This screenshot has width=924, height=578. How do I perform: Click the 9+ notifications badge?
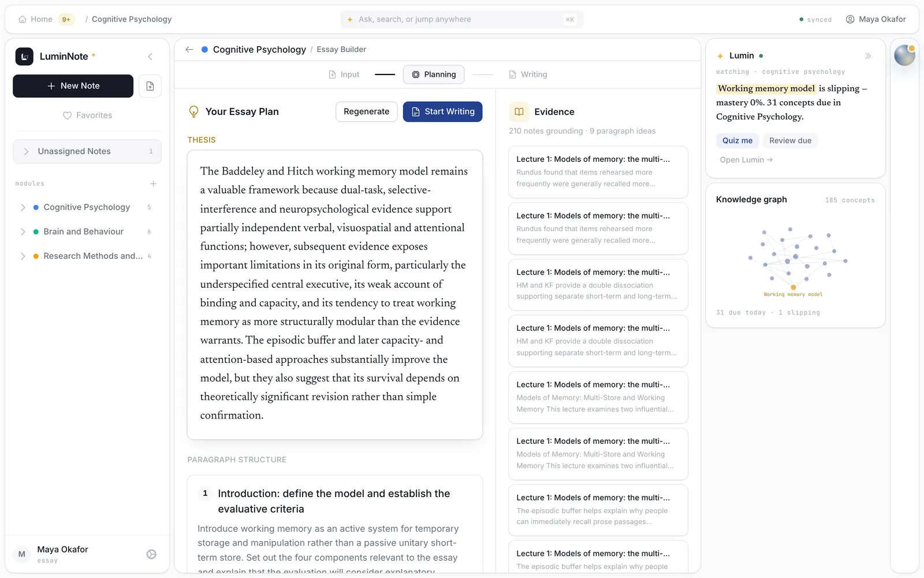tap(66, 19)
